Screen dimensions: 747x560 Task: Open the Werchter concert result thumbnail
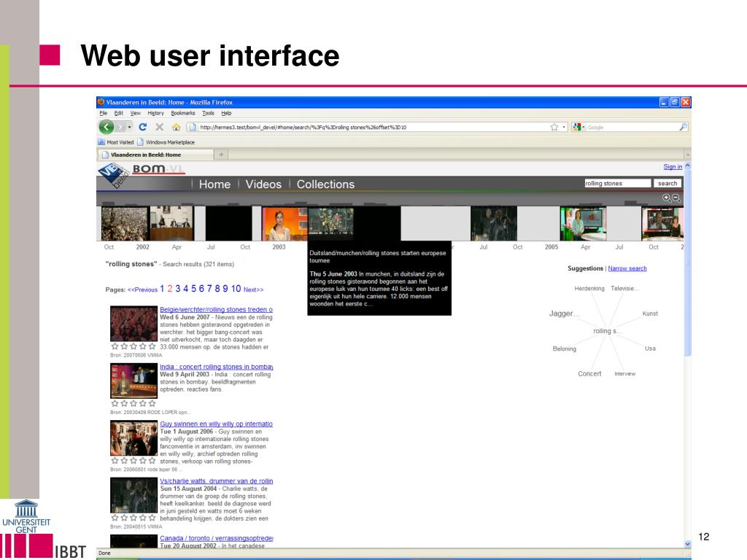134,324
